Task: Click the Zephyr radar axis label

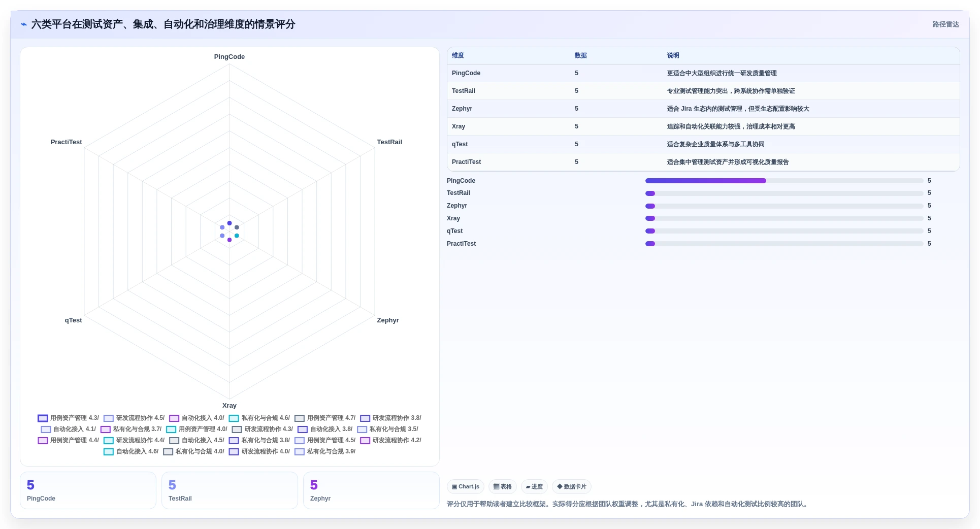Action: pyautogui.click(x=388, y=320)
